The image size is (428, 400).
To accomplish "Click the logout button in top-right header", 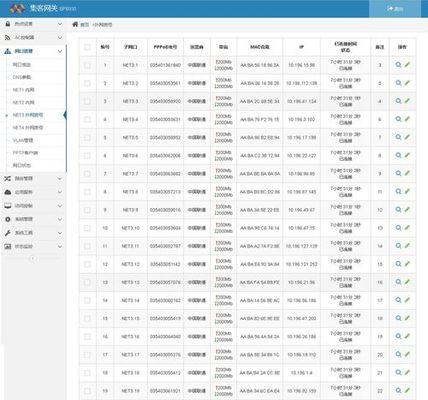I will (x=395, y=9).
